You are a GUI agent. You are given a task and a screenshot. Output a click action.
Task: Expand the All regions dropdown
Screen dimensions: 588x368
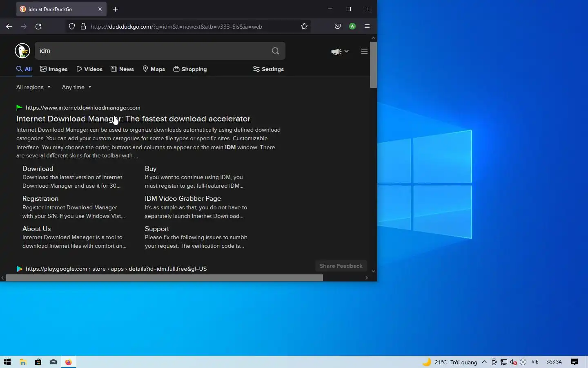point(33,87)
